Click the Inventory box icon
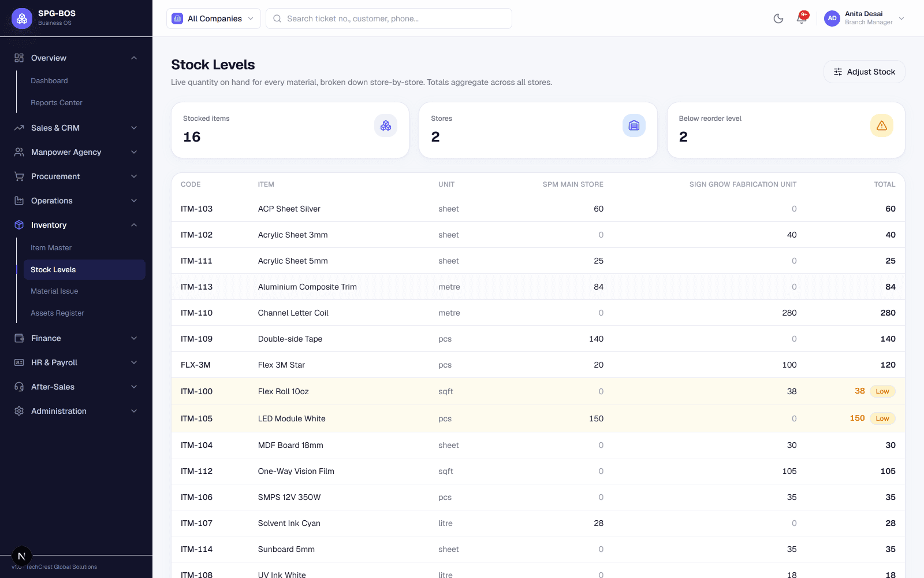Viewport: 924px width, 578px height. [19, 225]
